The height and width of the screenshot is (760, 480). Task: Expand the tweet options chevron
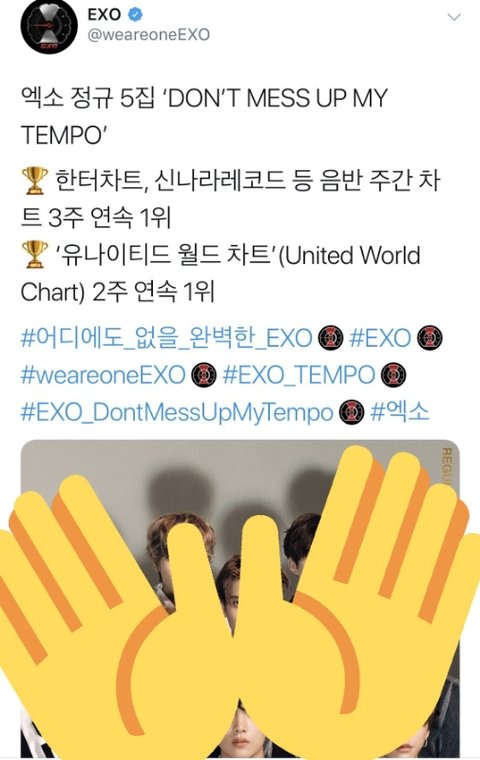(x=454, y=17)
